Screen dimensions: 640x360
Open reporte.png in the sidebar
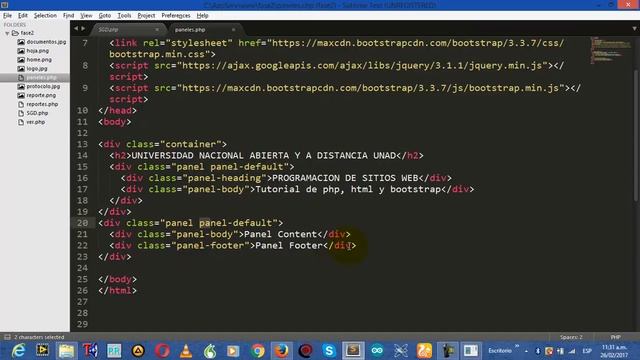click(41, 96)
